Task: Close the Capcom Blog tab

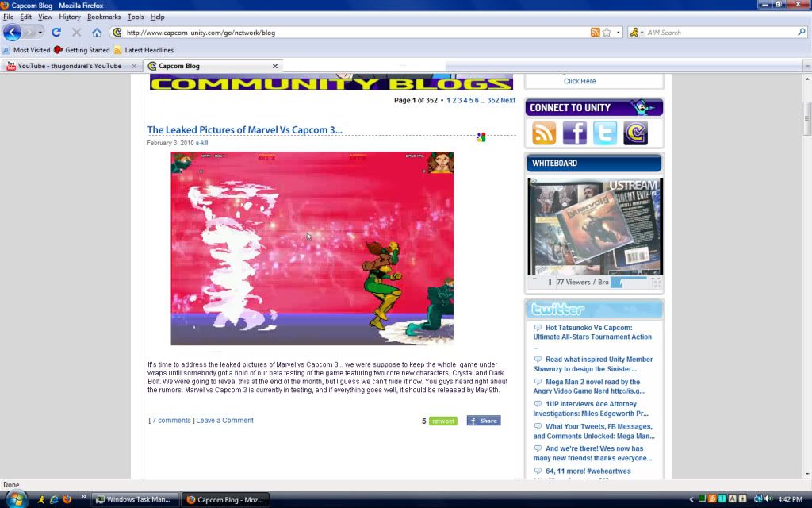Action: coord(275,67)
